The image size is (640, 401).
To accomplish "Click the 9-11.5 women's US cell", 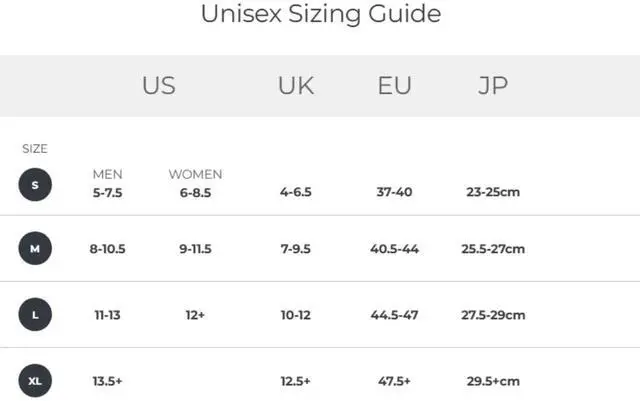I will [x=195, y=249].
